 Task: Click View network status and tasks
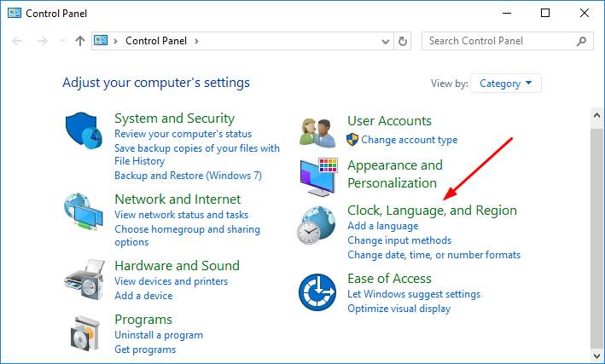[182, 215]
